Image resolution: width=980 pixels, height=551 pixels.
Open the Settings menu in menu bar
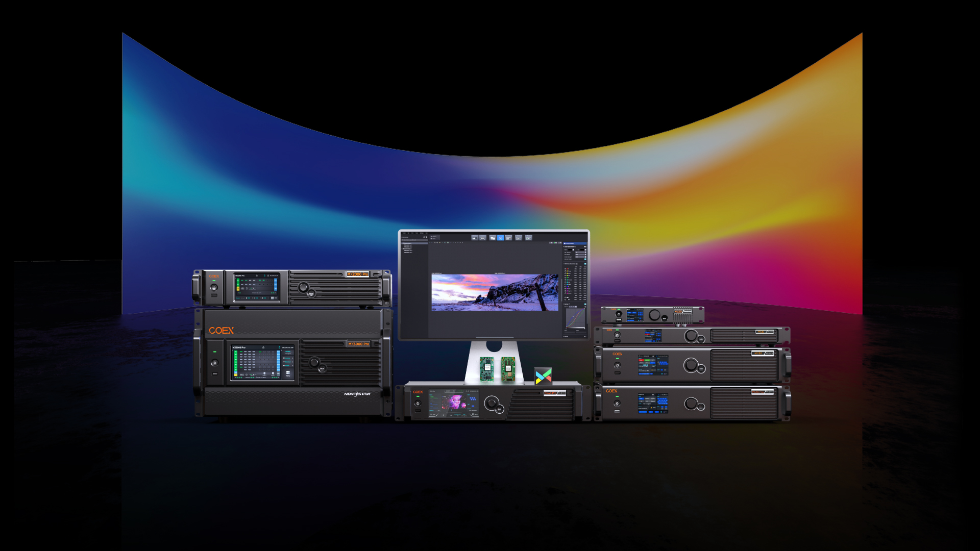(x=422, y=233)
